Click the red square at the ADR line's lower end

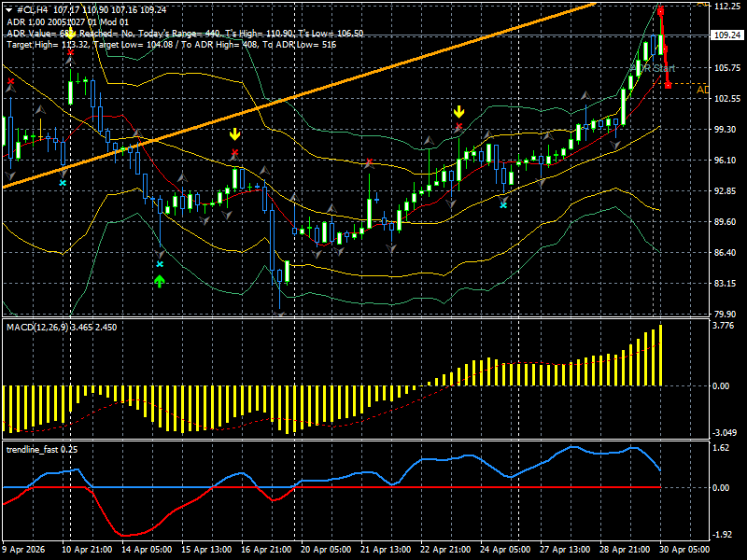coord(669,85)
